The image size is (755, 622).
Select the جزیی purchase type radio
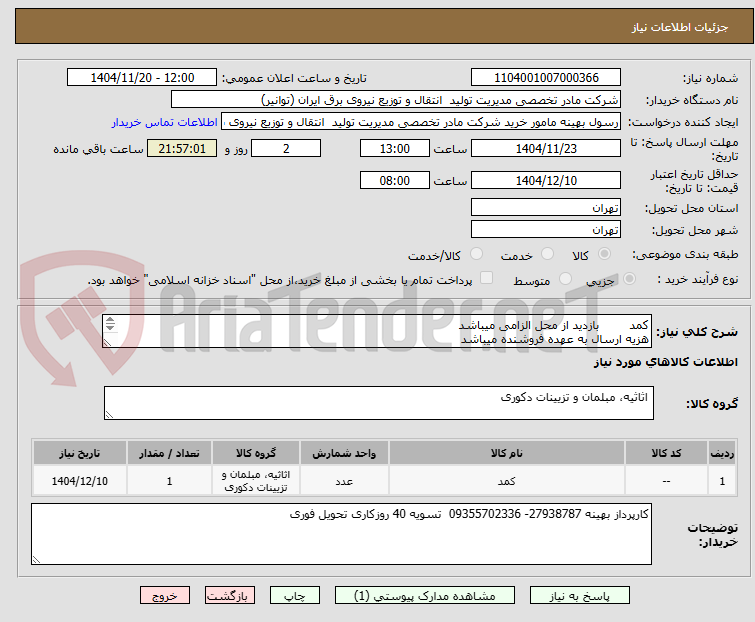click(x=629, y=279)
